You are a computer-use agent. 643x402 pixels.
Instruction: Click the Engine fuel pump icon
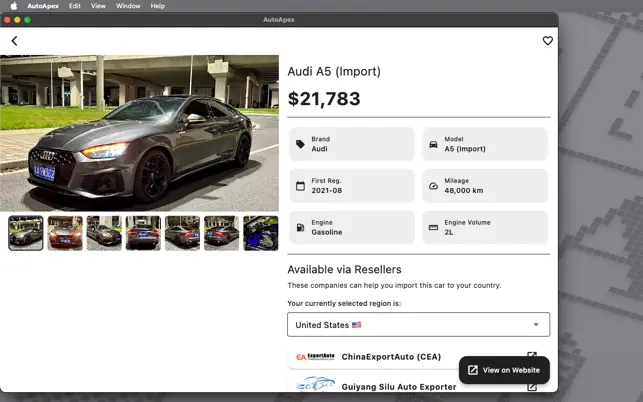pos(300,227)
